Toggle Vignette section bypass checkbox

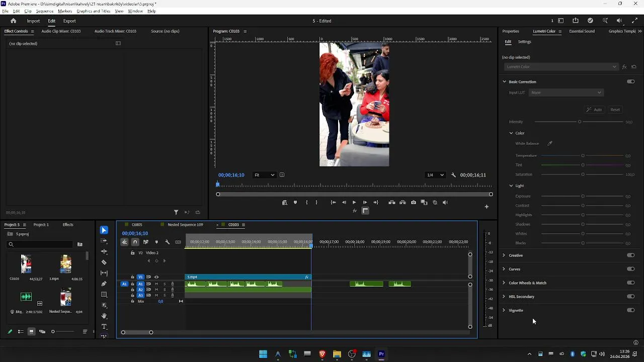point(630,310)
